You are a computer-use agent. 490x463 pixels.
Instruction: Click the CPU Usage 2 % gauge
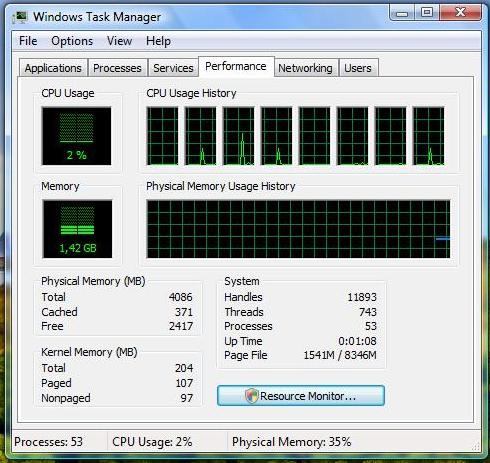coord(76,136)
